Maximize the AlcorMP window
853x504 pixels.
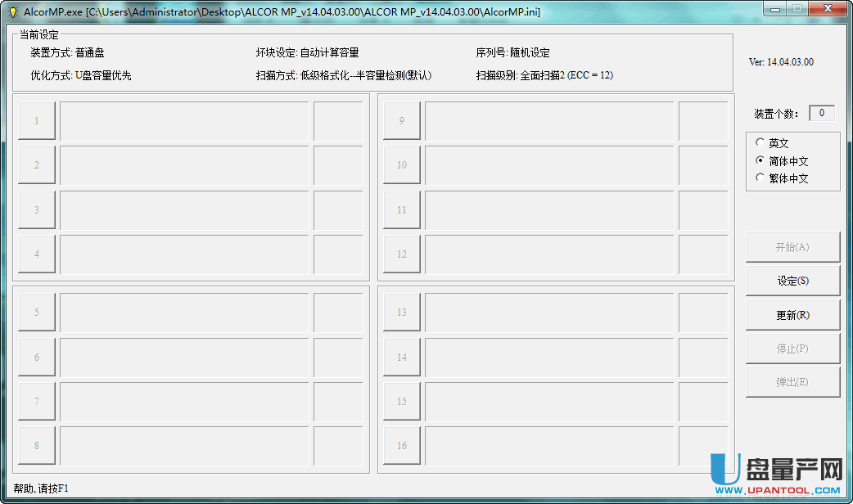coord(797,9)
